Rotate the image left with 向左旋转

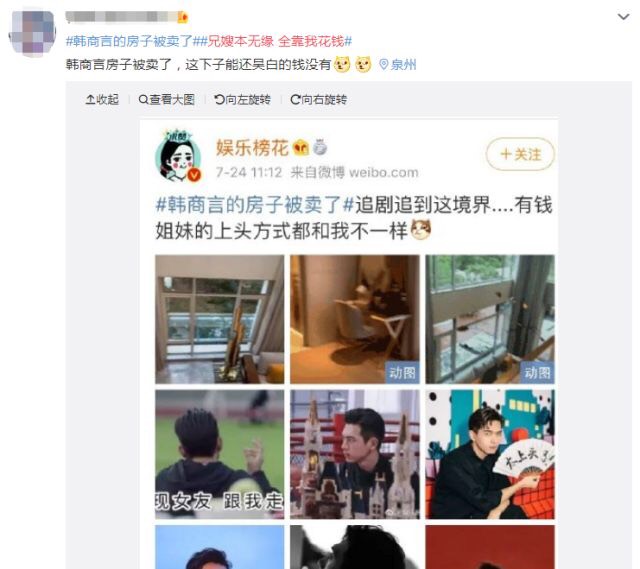click(242, 100)
